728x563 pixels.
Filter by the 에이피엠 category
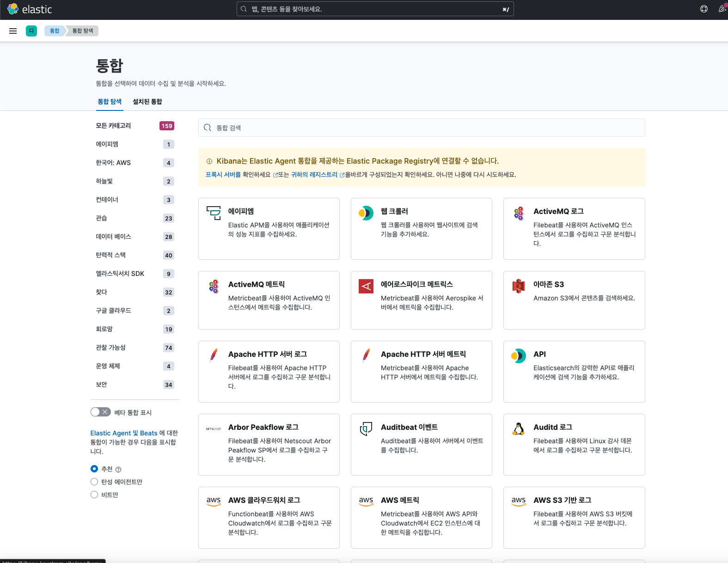coord(135,144)
